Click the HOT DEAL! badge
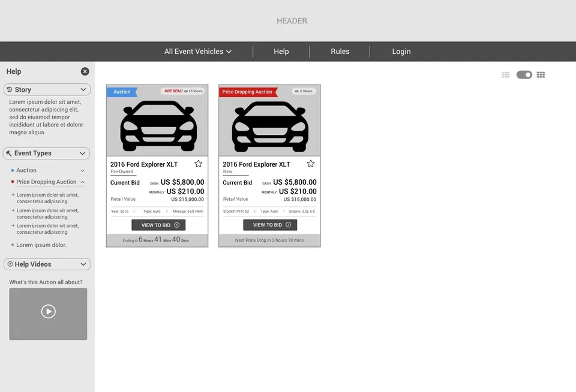 click(173, 91)
